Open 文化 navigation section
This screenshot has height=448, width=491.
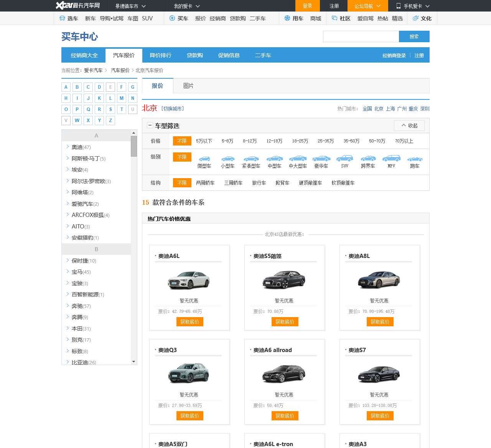pos(422,18)
